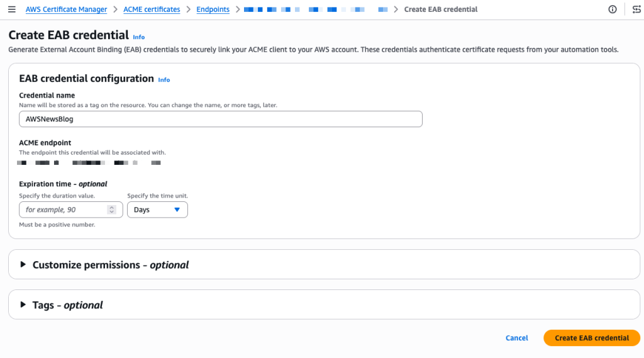The height and width of the screenshot is (358, 644).
Task: Expand the Tags optional section
Action: (x=62, y=305)
